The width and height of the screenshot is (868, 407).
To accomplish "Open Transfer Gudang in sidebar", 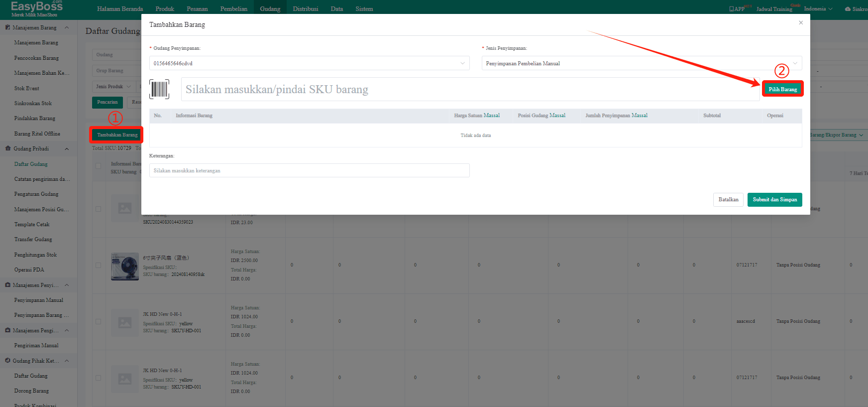I will click(33, 239).
